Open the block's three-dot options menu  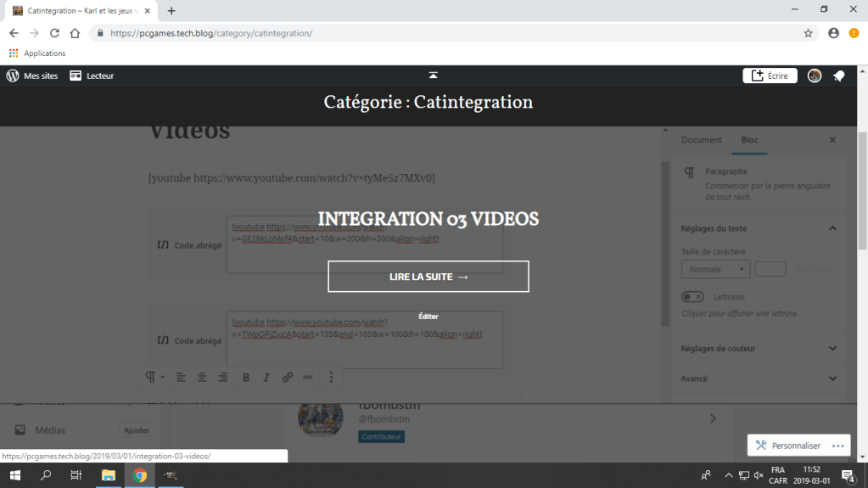(332, 378)
